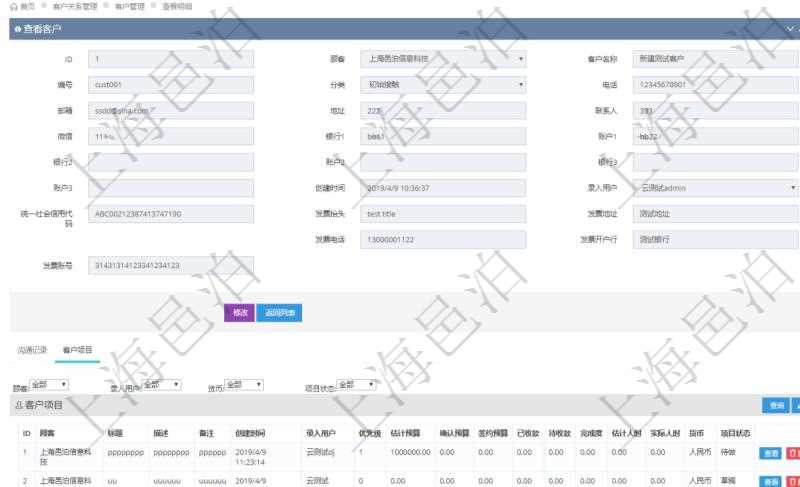
Task: Open the 分类 category dropdown
Action: 443,85
